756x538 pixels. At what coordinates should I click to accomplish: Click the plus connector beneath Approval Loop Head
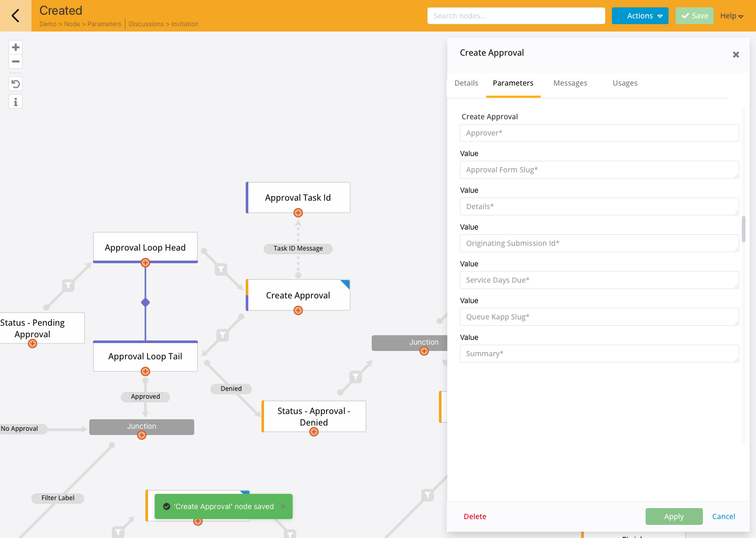pyautogui.click(x=145, y=263)
